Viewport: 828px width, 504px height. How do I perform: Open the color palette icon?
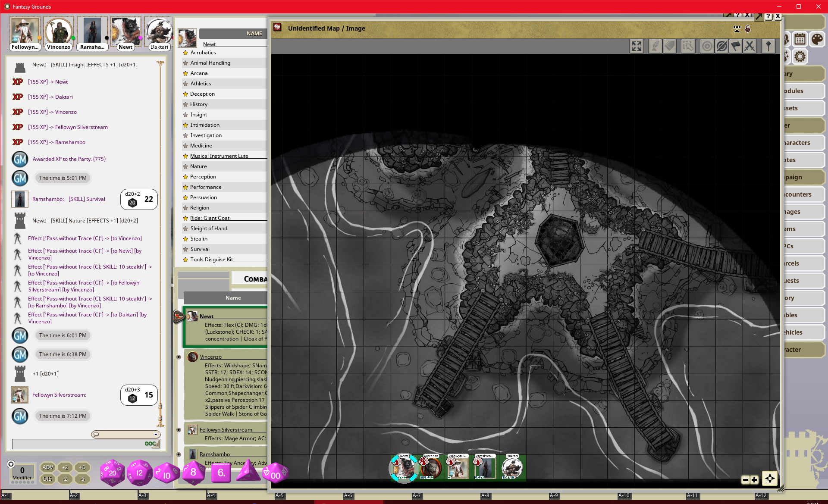(x=817, y=39)
